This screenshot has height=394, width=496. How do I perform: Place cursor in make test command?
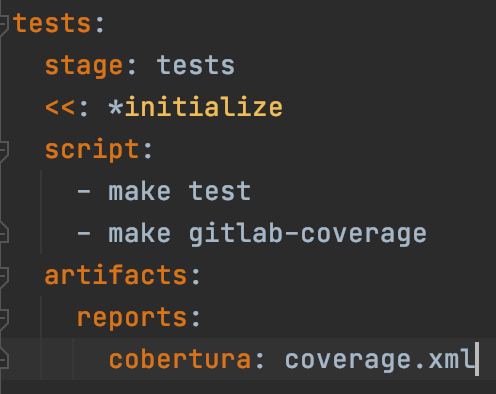point(180,191)
